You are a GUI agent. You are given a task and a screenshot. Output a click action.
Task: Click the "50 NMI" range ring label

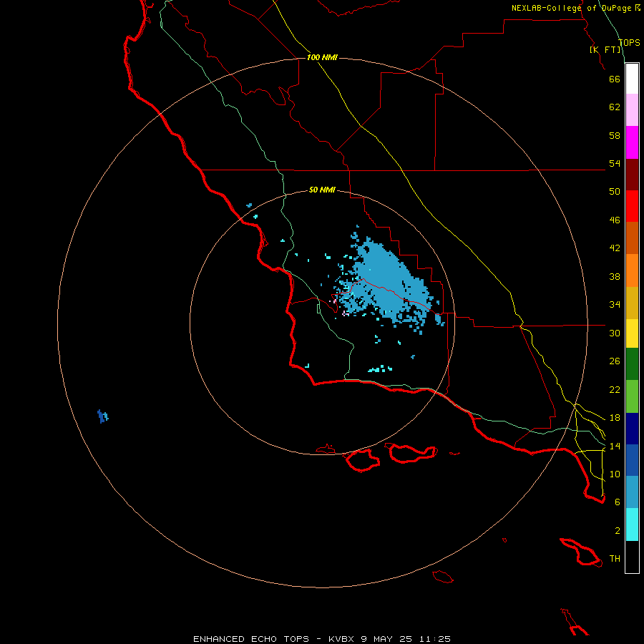point(322,190)
